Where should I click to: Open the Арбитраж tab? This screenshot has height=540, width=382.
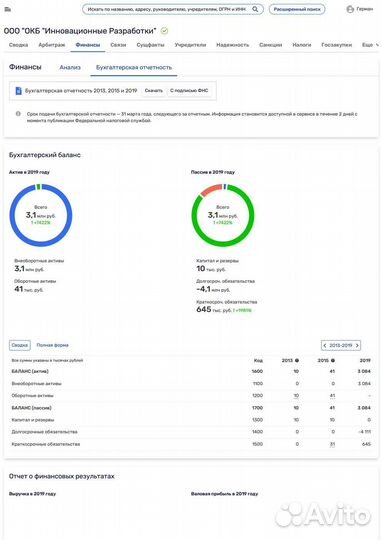pyautogui.click(x=52, y=45)
